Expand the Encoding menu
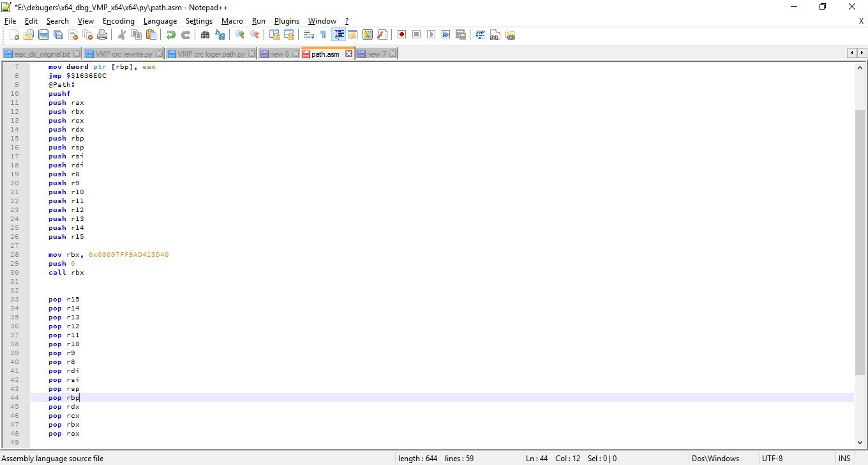 pyautogui.click(x=119, y=21)
